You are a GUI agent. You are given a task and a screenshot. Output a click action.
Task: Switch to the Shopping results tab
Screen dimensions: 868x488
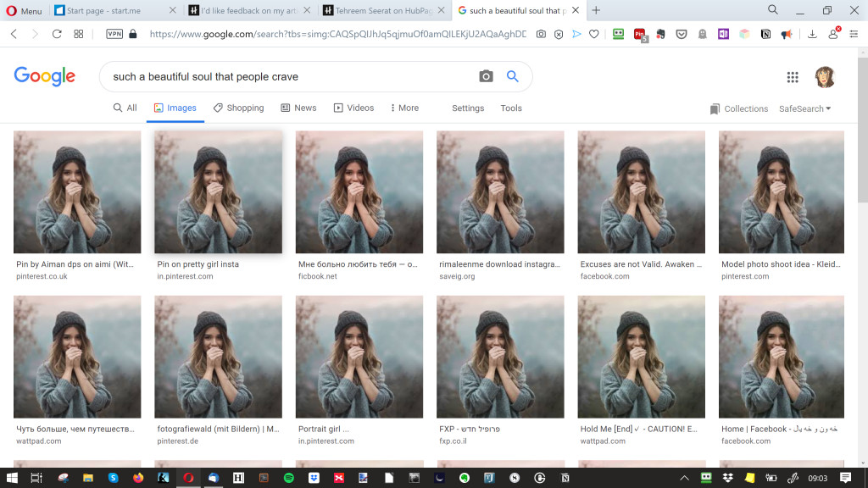pos(238,108)
